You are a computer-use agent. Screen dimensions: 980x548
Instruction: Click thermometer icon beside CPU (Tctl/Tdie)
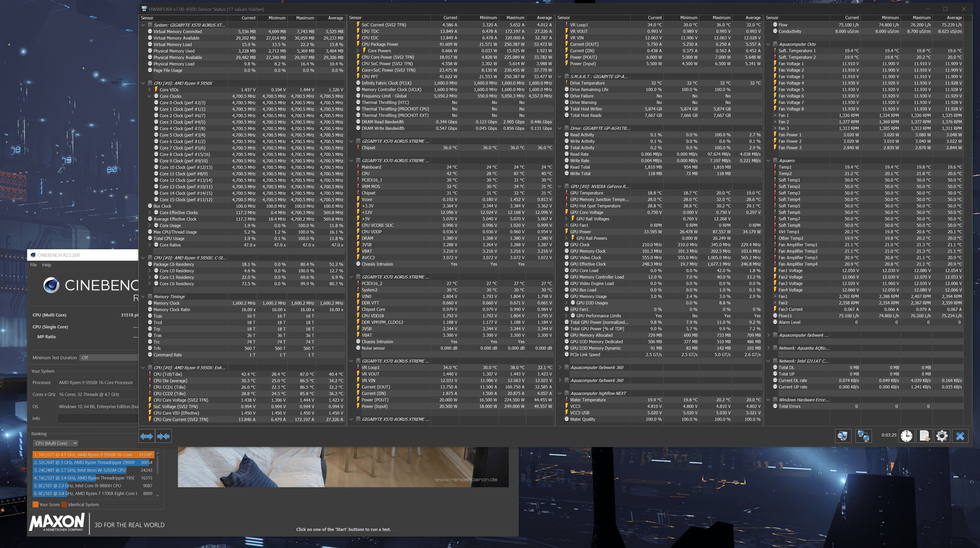150,374
